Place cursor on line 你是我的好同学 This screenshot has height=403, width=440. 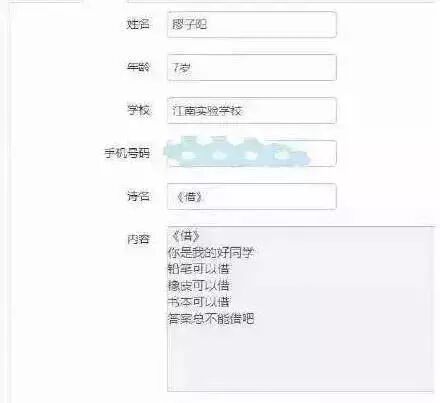(x=211, y=253)
